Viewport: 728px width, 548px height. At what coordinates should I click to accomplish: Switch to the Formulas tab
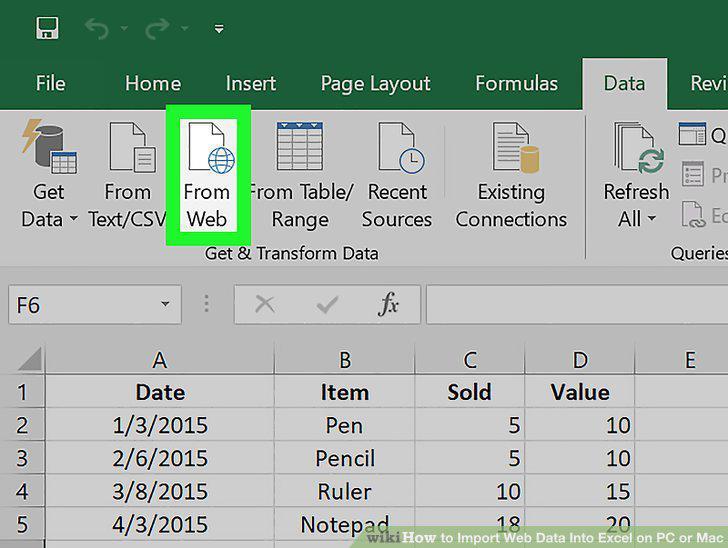516,84
